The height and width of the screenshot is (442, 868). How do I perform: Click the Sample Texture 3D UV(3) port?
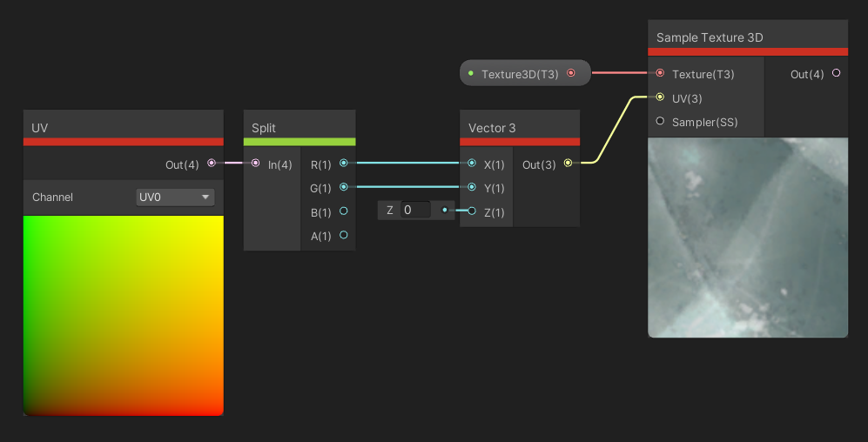pos(660,97)
